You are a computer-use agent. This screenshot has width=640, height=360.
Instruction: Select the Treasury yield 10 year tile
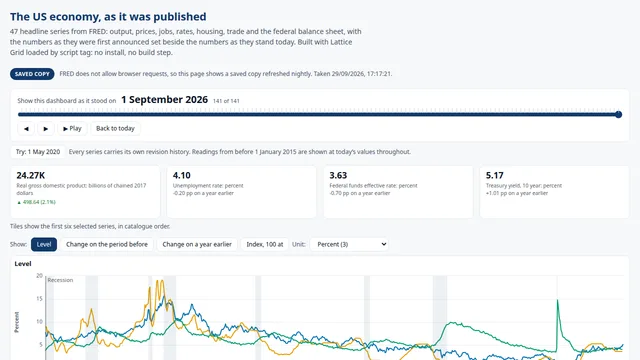[554, 191]
